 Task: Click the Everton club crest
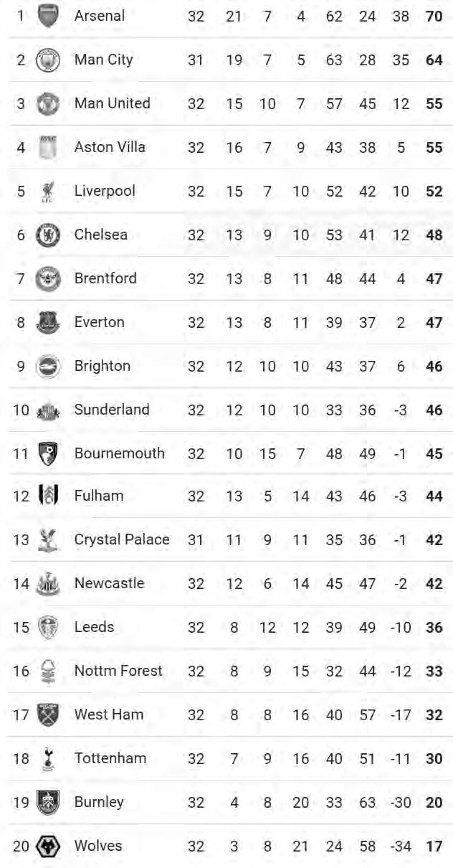pos(48,322)
